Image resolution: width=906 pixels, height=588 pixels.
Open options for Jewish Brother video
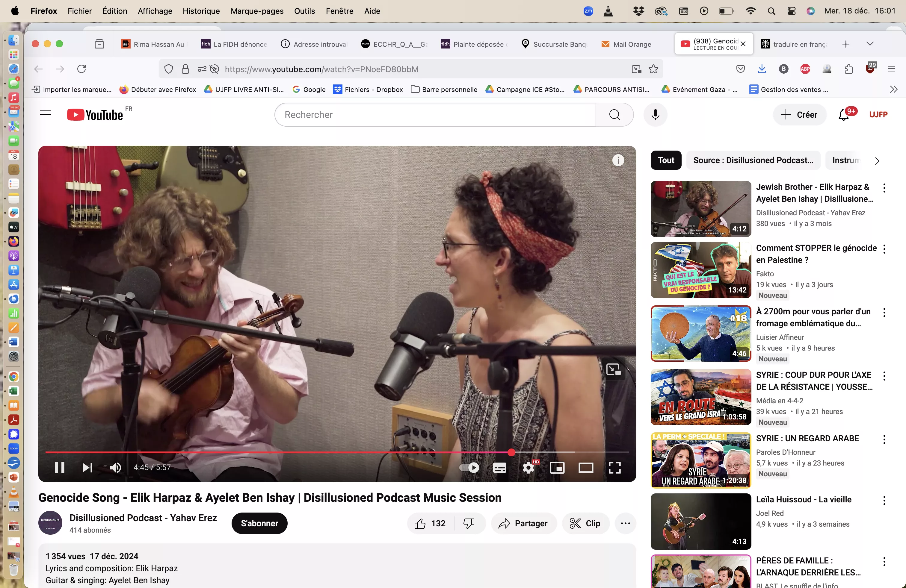click(x=884, y=188)
